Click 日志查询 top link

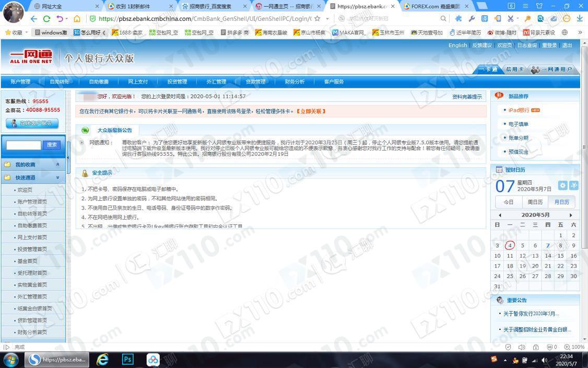[527, 45]
